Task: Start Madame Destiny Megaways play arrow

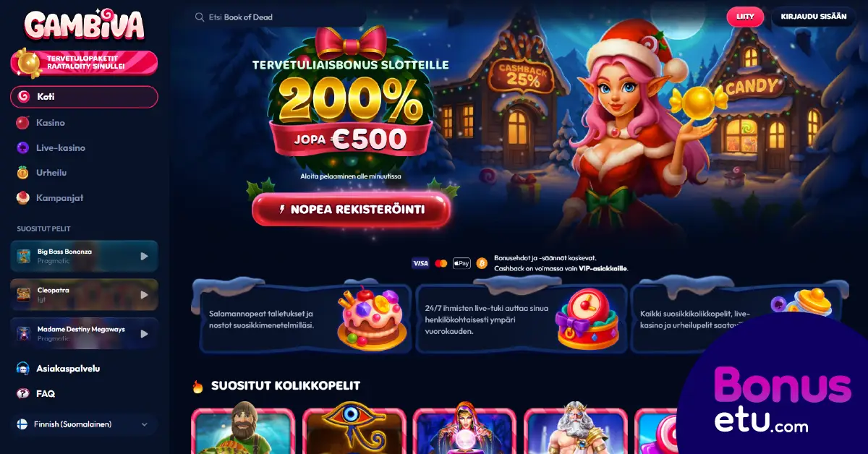Action: tap(144, 333)
